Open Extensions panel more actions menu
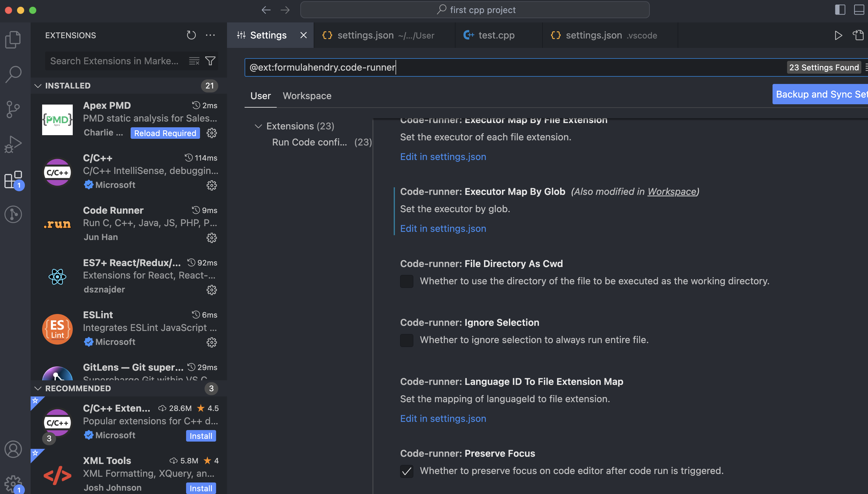This screenshot has height=494, width=868. 210,35
